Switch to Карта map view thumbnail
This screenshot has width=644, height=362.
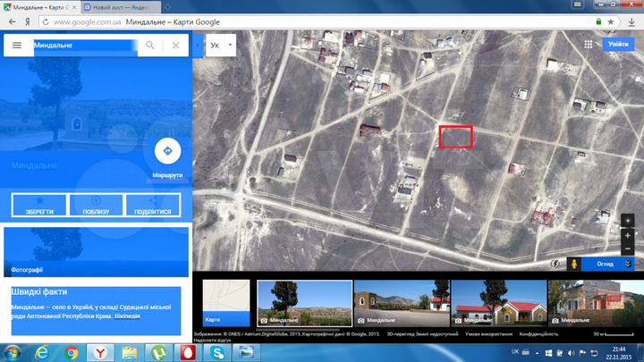(226, 303)
